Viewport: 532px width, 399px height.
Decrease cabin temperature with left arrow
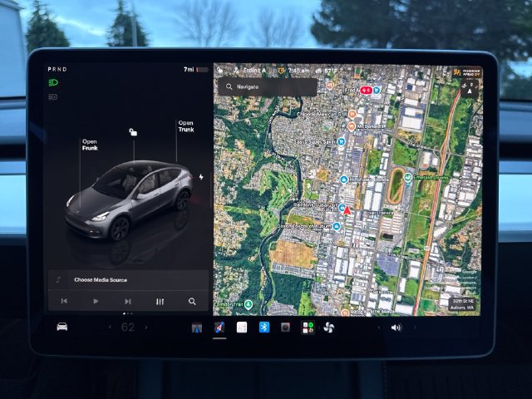[110, 328]
